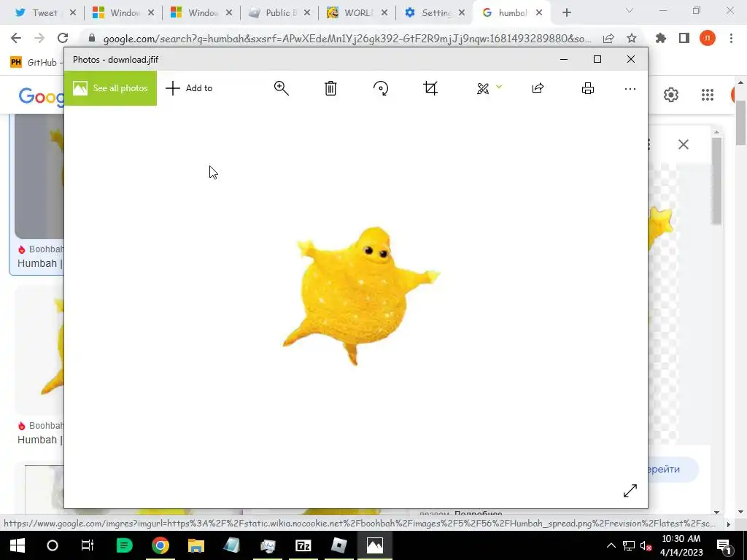Zoom in using the magnifier icon
This screenshot has width=747, height=560.
(x=281, y=88)
